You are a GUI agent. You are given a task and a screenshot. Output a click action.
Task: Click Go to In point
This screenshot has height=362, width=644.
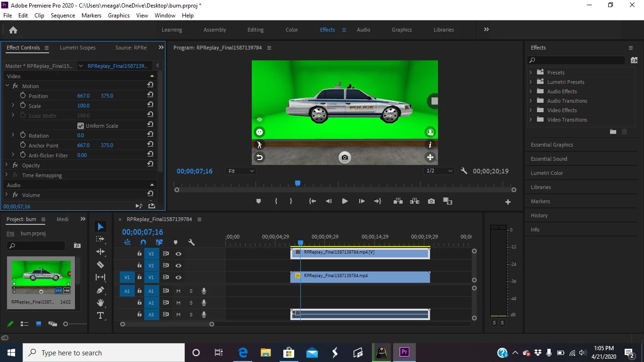point(312,201)
